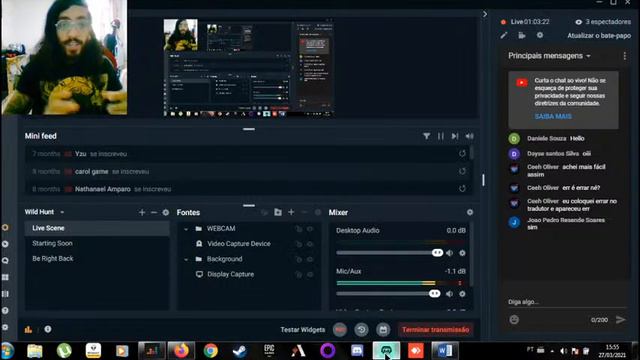Show hidden system tray icons

[552, 351]
